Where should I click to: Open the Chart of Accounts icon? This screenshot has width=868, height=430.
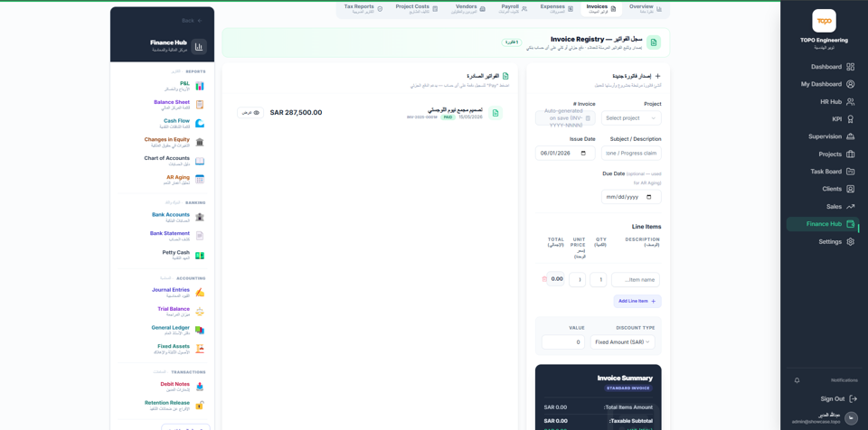tap(200, 161)
